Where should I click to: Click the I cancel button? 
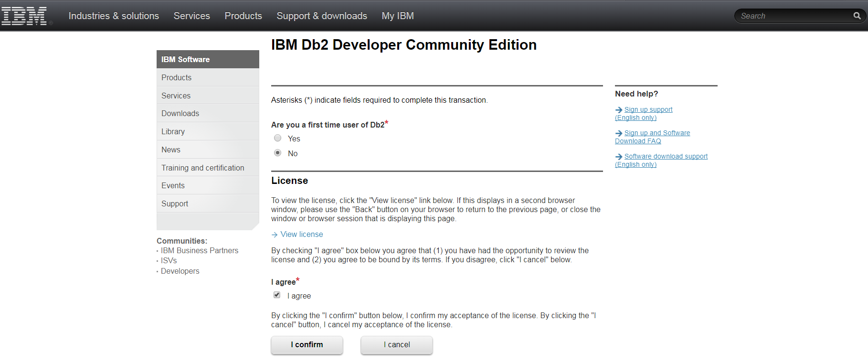(x=397, y=345)
